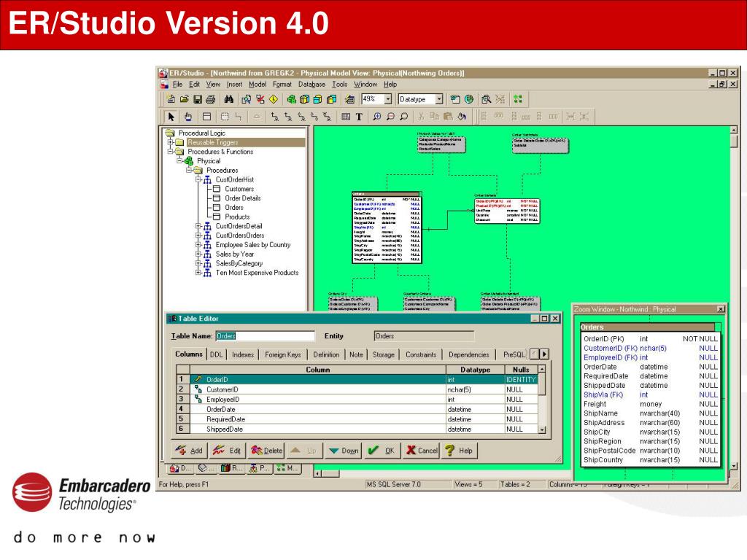Switch to the DDL tab
The height and width of the screenshot is (560, 747).
[216, 355]
